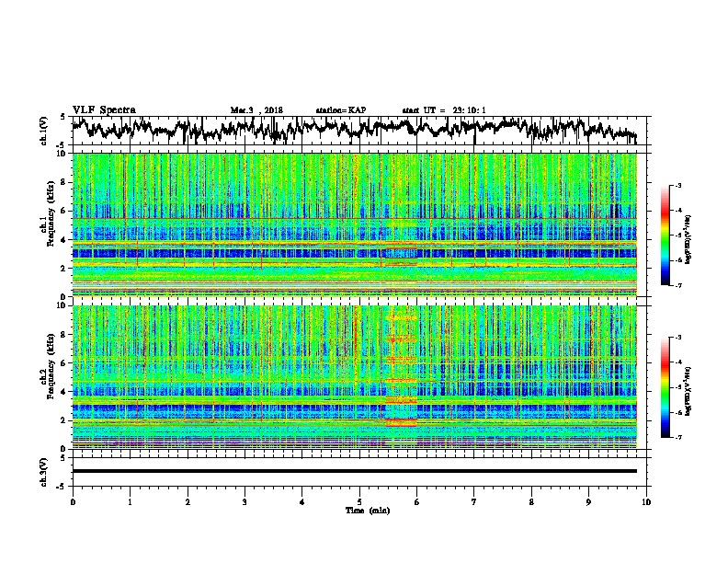Click the time axis tick "6" minute

[x=416, y=502]
